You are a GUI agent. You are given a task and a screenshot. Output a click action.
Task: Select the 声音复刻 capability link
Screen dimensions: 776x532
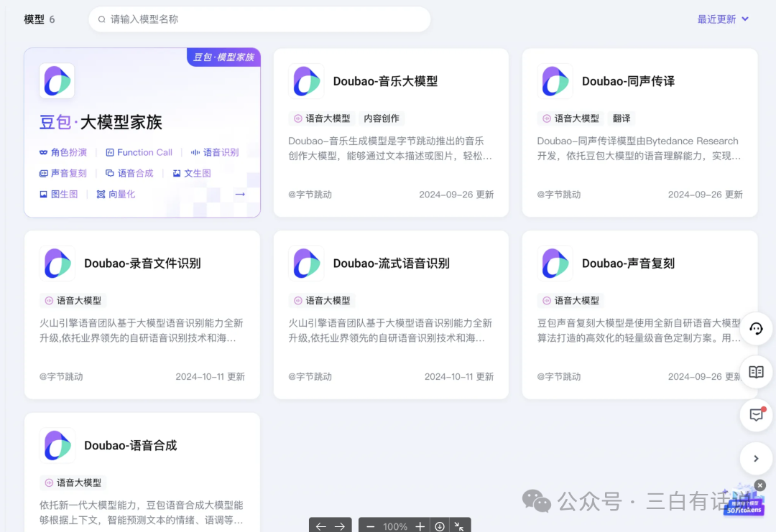click(x=63, y=173)
